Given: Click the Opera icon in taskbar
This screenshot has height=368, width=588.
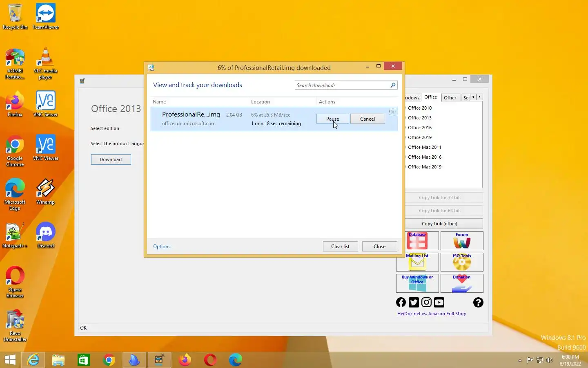Looking at the screenshot, I should [210, 360].
